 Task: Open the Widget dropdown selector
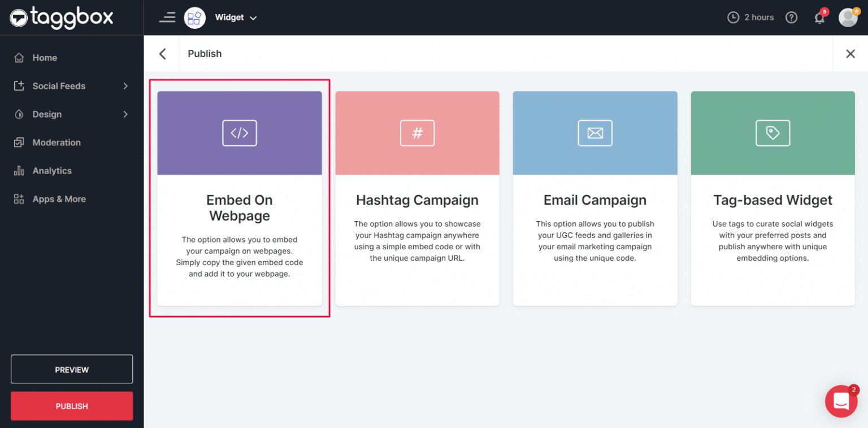click(236, 18)
